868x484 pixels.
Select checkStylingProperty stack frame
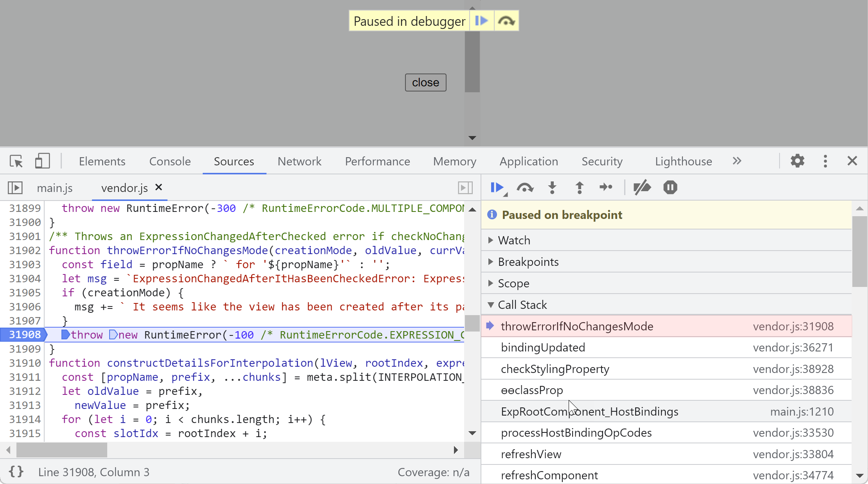click(x=666, y=369)
